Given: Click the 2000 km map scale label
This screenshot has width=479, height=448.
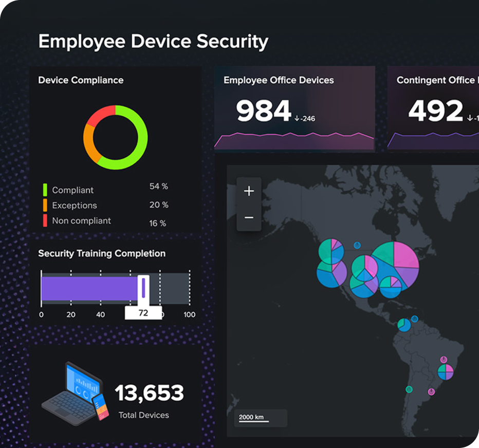Looking at the screenshot, I should 250,418.
